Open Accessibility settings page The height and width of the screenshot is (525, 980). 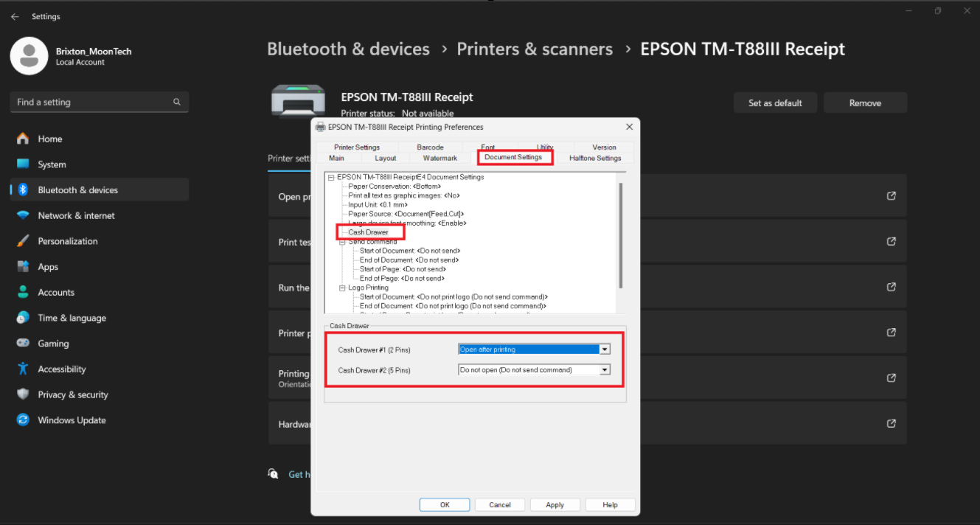[x=62, y=369]
